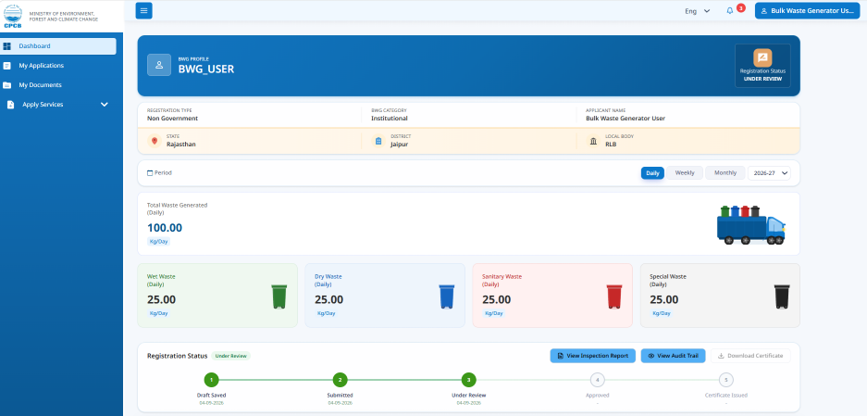The width and height of the screenshot is (867, 416).
Task: Select the Daily period option
Action: coord(652,173)
